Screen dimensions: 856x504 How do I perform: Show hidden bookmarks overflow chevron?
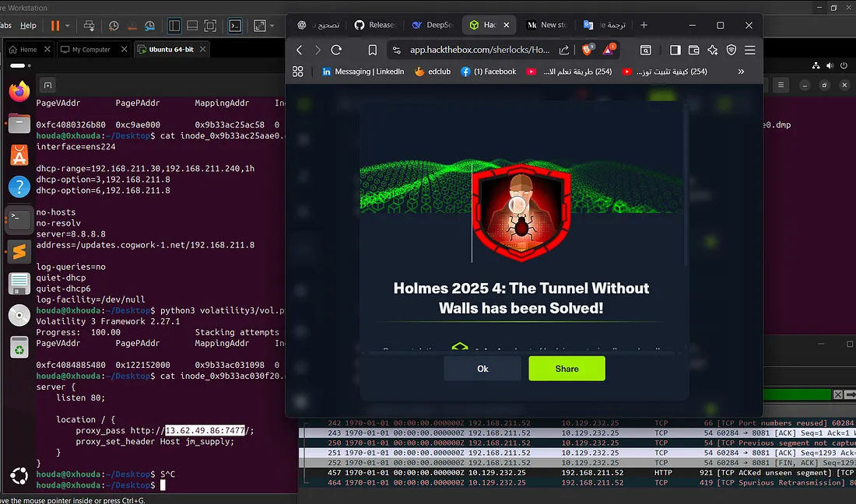pyautogui.click(x=741, y=72)
